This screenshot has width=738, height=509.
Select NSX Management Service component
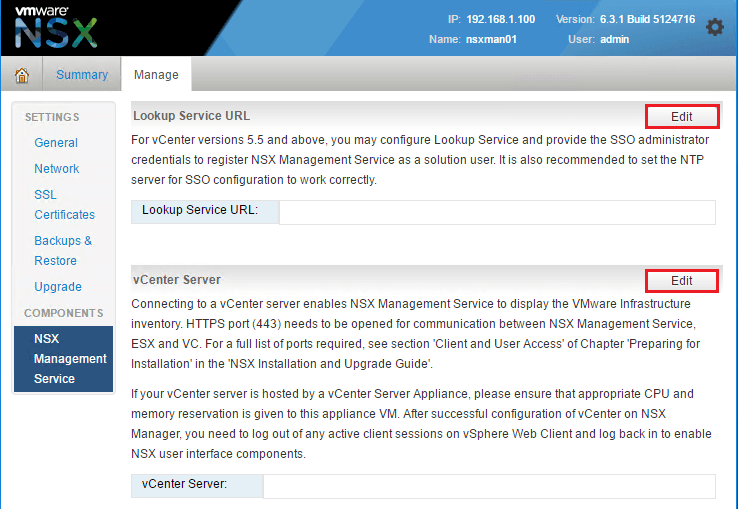click(64, 359)
